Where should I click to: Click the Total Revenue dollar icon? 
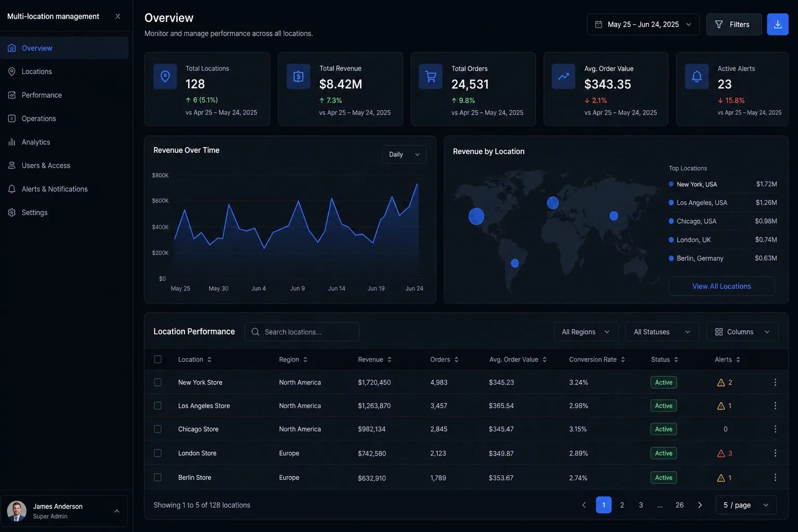tap(298, 76)
